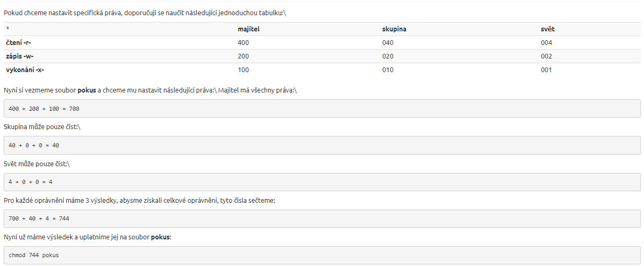Click the 020 table cell

coord(388,56)
